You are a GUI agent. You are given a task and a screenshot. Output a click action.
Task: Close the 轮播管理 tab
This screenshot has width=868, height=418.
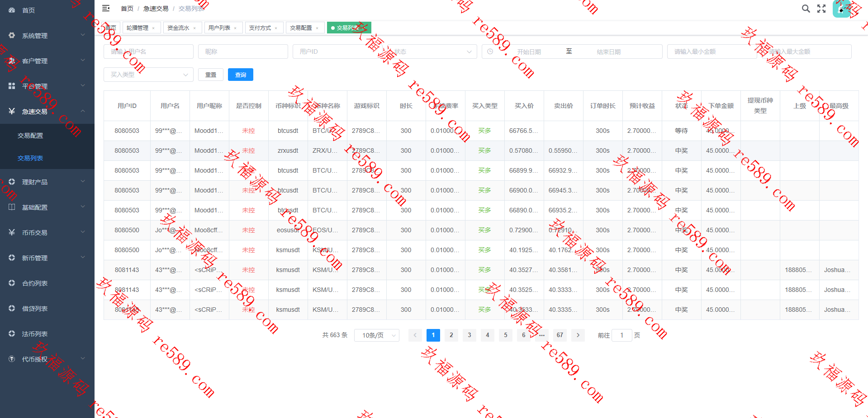coord(153,28)
